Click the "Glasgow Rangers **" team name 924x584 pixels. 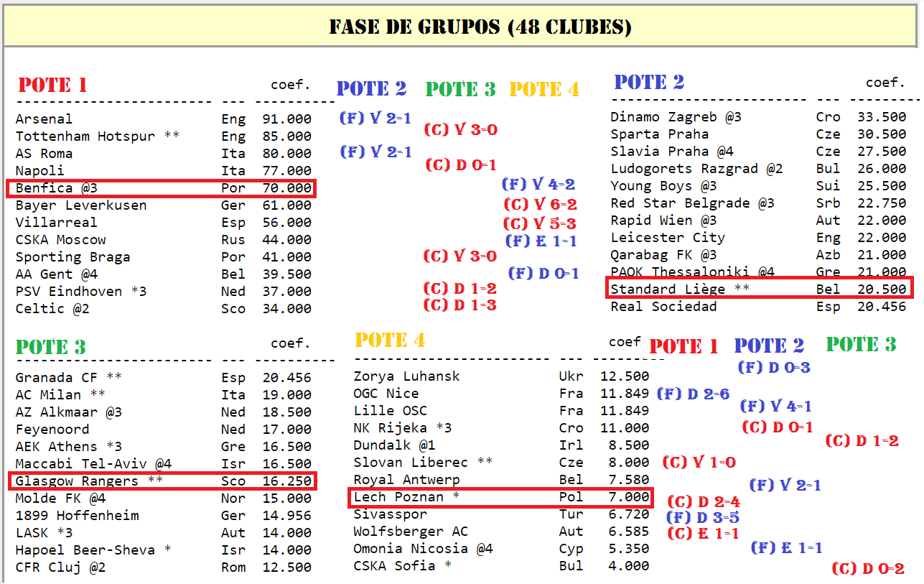[x=89, y=481]
